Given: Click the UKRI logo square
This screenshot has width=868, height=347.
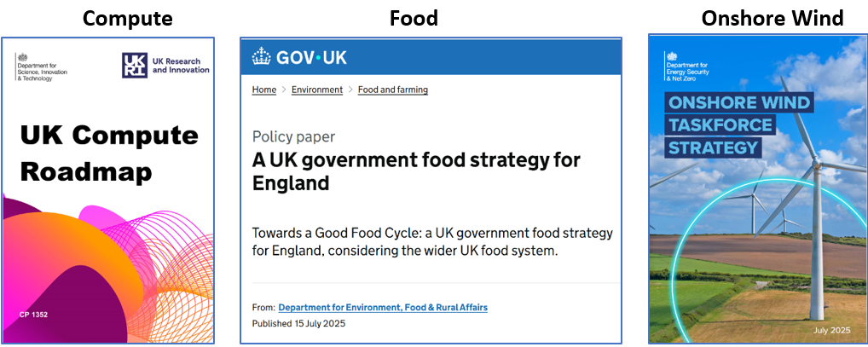Looking at the screenshot, I should (135, 66).
